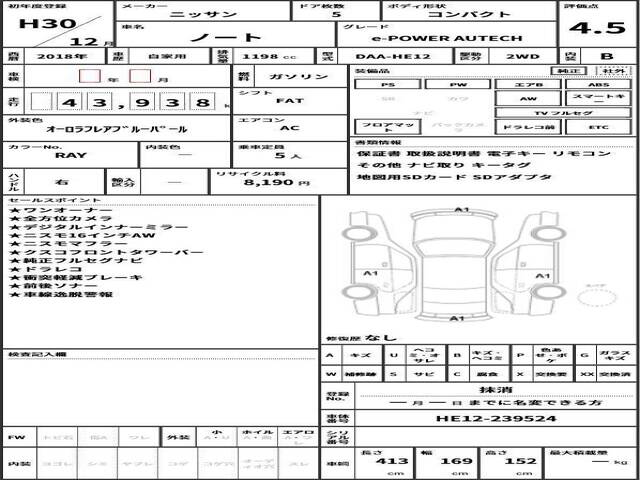Click sales point ★ドラレコ
Screen dimensions: 640x480
click(x=46, y=269)
